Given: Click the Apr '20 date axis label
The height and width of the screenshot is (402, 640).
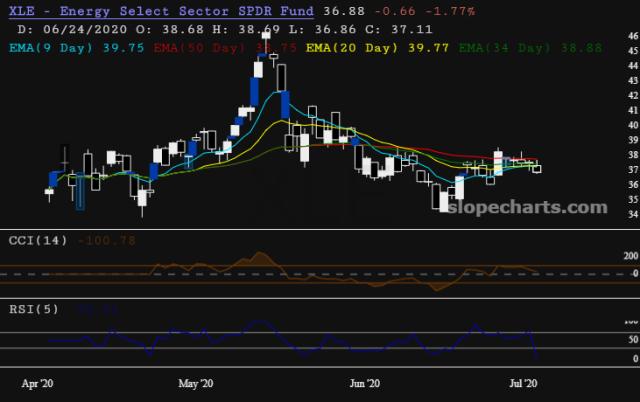Looking at the screenshot, I should (36, 383).
